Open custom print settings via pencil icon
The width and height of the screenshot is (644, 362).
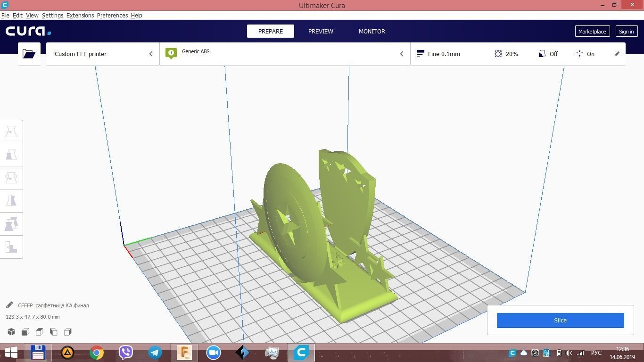click(x=617, y=54)
